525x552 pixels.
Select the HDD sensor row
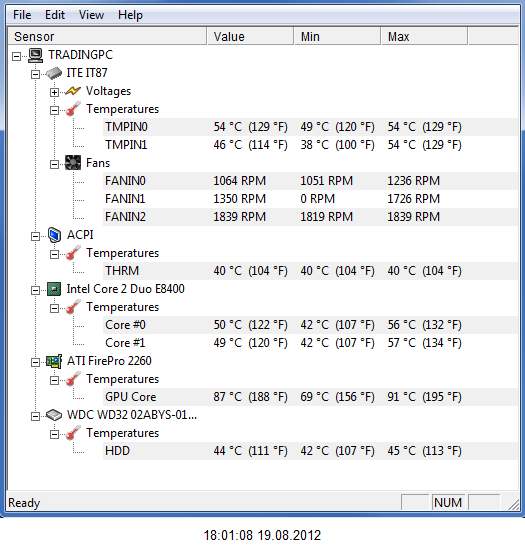click(311, 451)
